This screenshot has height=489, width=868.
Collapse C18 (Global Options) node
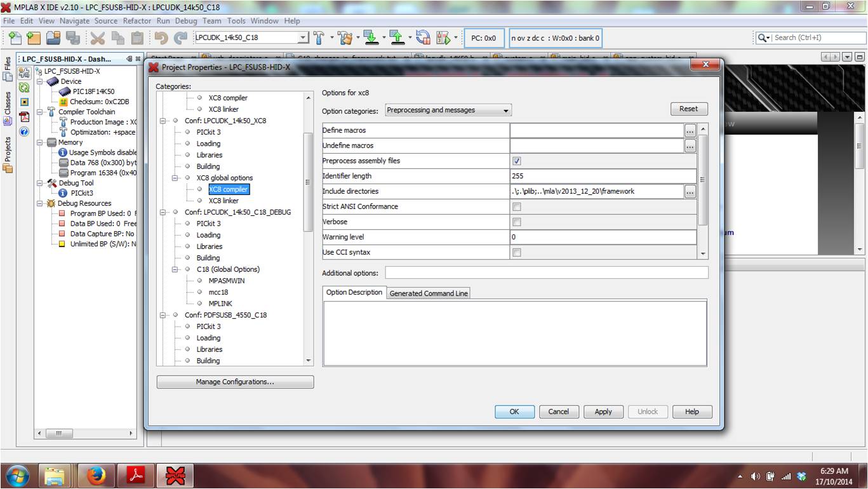[175, 269]
